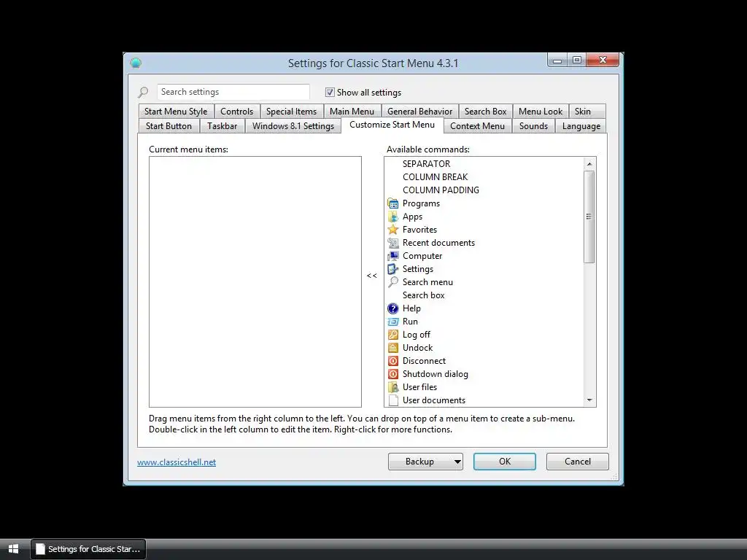The width and height of the screenshot is (747, 560).
Task: Click the Undock eject icon
Action: [393, 348]
